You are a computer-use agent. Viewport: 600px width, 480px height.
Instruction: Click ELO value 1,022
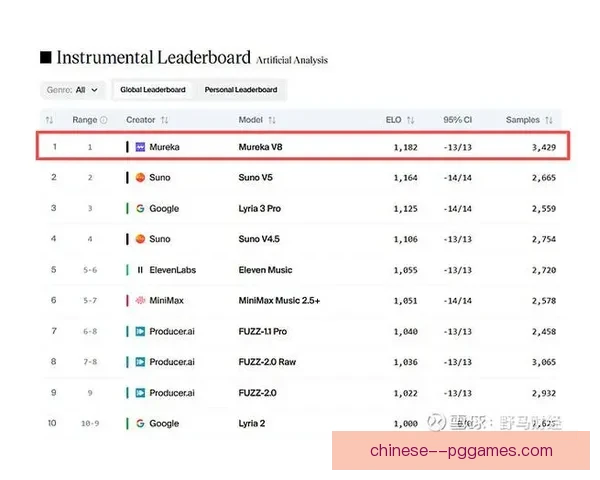[406, 393]
